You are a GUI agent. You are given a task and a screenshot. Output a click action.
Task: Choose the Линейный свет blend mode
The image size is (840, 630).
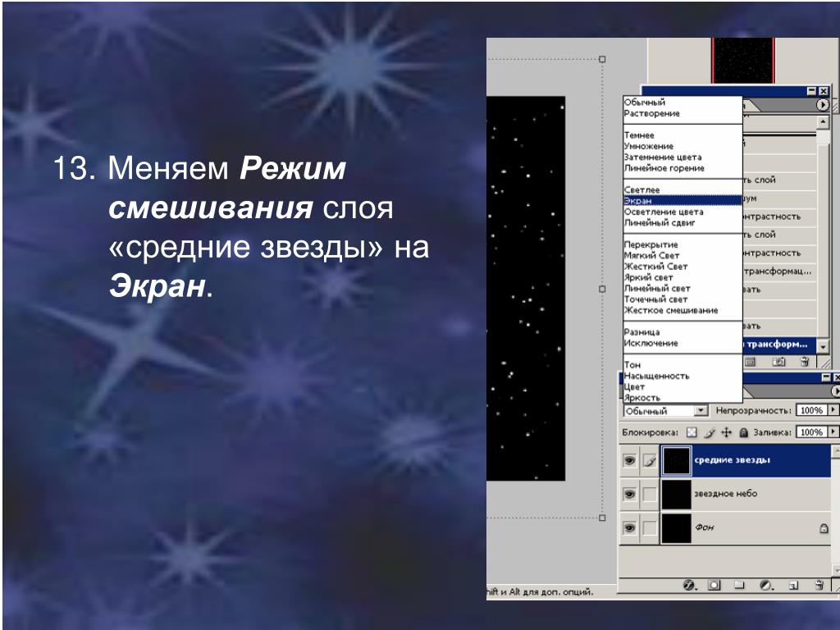[682, 288]
